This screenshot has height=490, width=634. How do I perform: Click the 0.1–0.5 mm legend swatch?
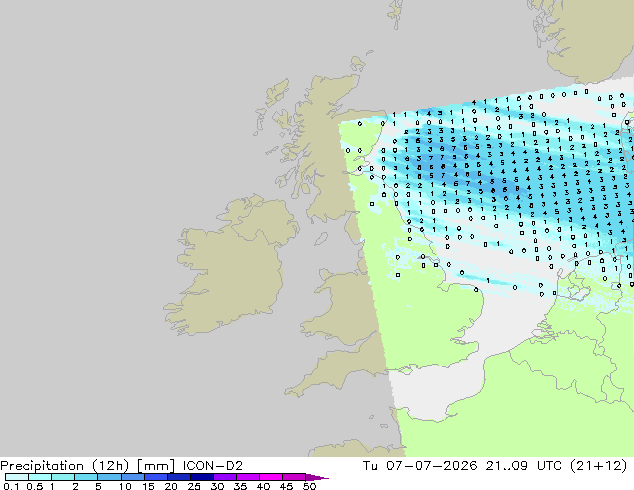click(17, 477)
